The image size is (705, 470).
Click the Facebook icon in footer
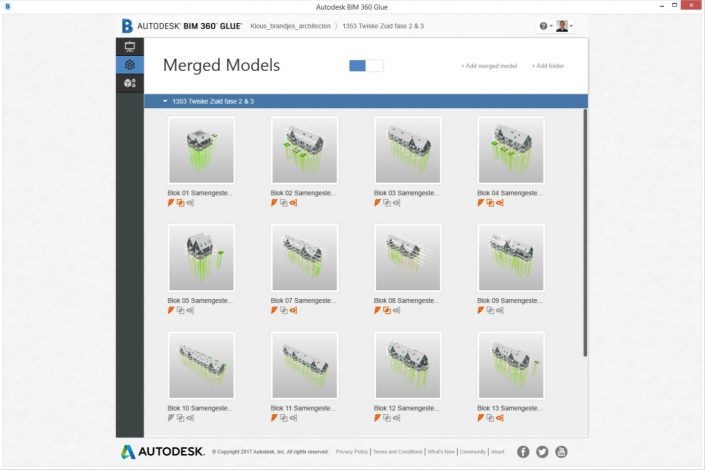coord(523,452)
